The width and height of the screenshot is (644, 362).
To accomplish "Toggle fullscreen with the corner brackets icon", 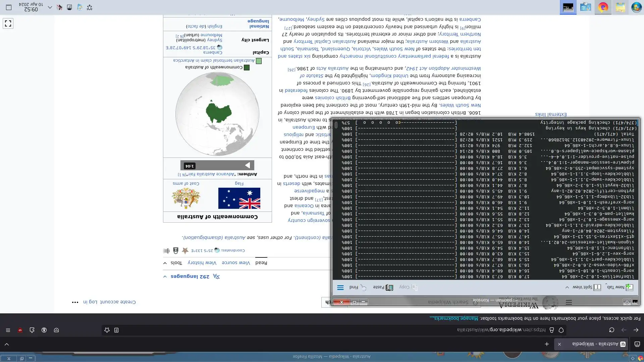I will pos(8,23).
